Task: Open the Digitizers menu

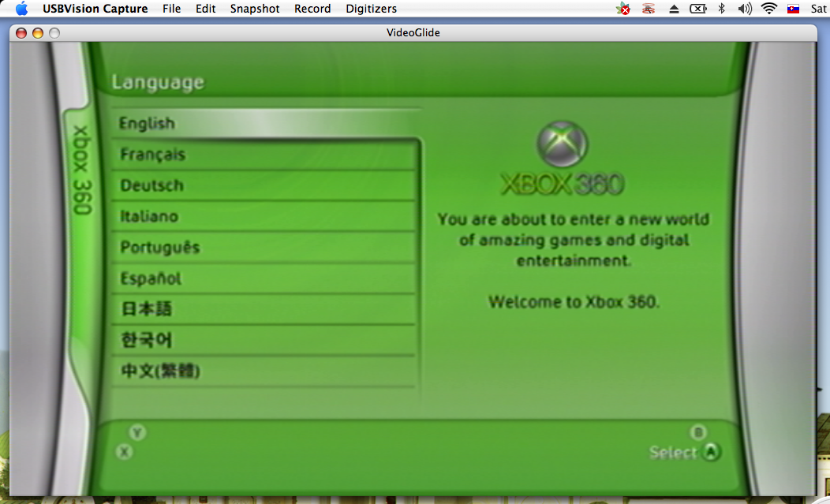Action: pos(371,9)
